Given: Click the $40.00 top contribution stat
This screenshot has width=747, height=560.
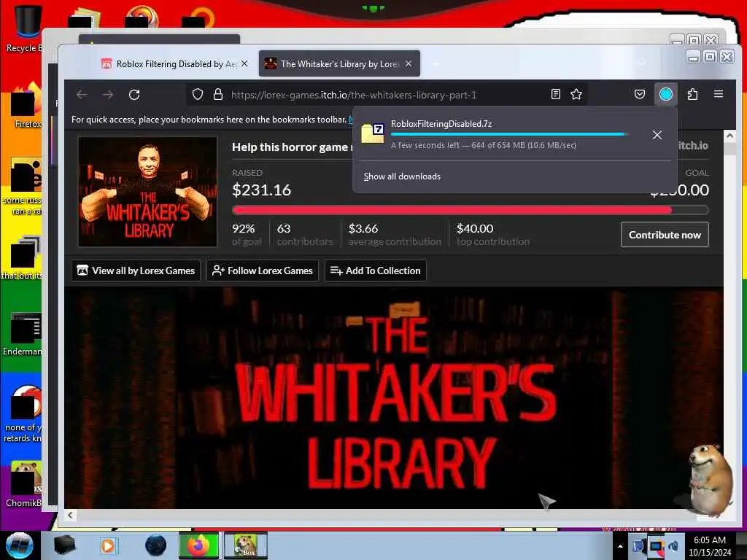Looking at the screenshot, I should tap(493, 235).
